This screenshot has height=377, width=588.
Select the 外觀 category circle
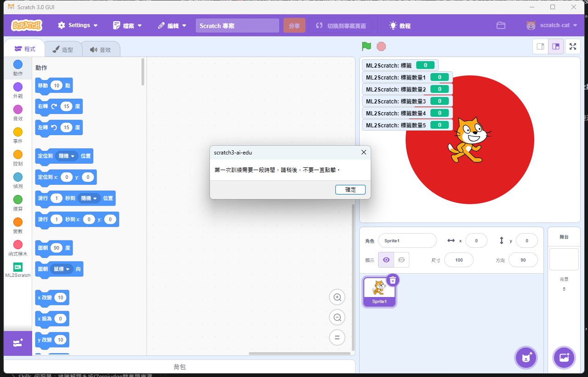(x=18, y=87)
